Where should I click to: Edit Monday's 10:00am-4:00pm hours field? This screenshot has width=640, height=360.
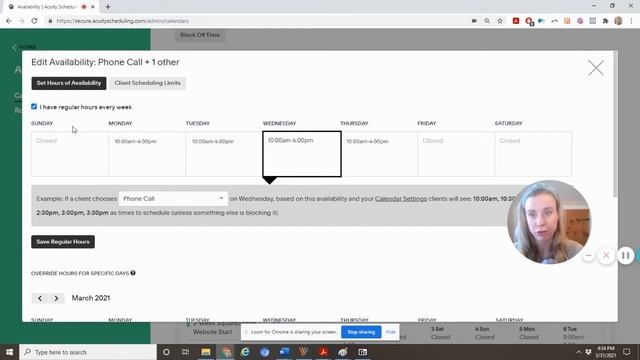click(x=147, y=154)
